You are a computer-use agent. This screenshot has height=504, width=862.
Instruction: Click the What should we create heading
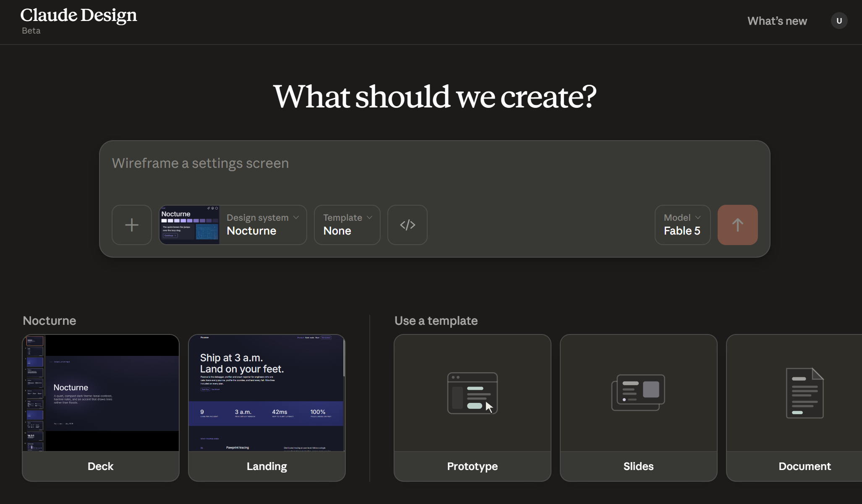coord(435,97)
